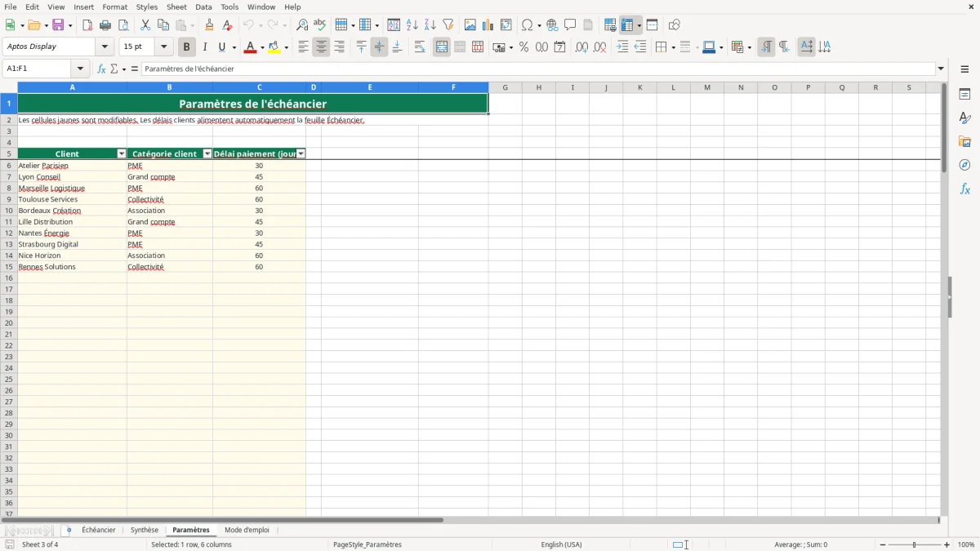This screenshot has width=980, height=551.
Task: Open the Catégorie client filter dropdown
Action: point(207,153)
